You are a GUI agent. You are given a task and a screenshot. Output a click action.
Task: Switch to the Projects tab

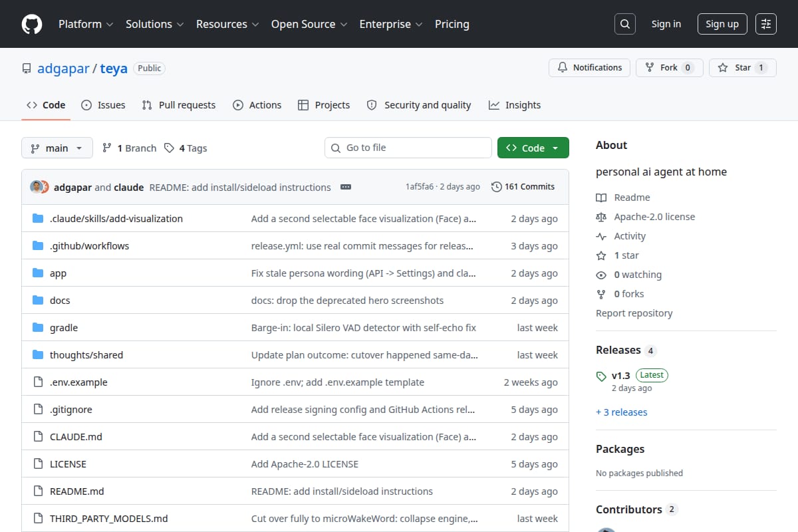click(324, 105)
